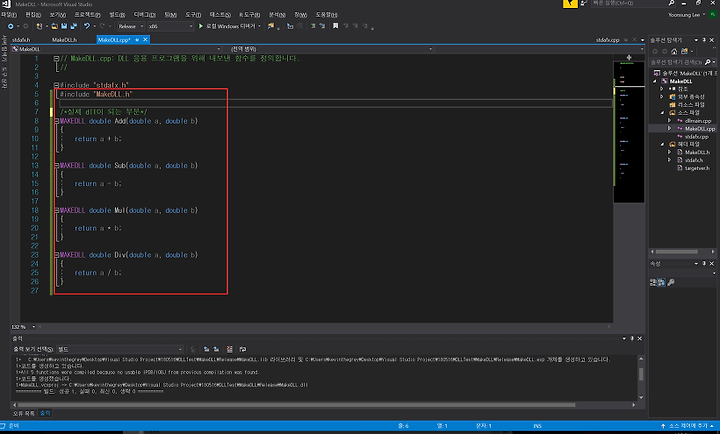Click the feedback icon beside Quick Launch
Viewport: 720px width, 434px height.
pos(584,3)
